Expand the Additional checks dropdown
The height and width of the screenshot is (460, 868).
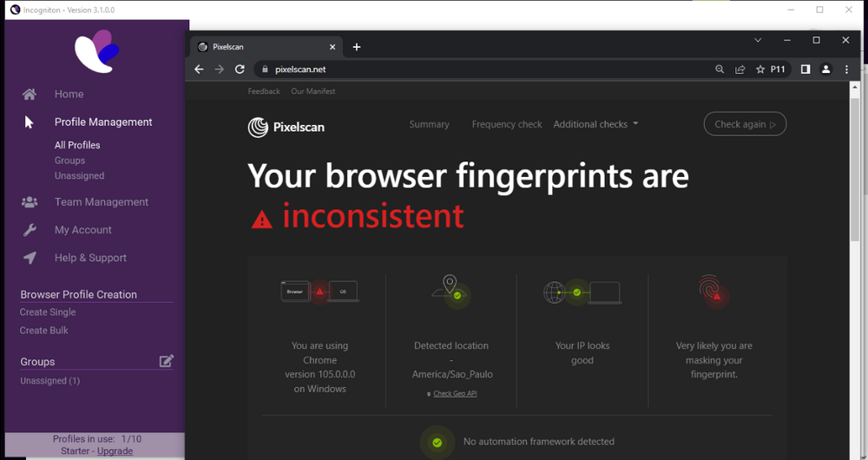(x=595, y=124)
